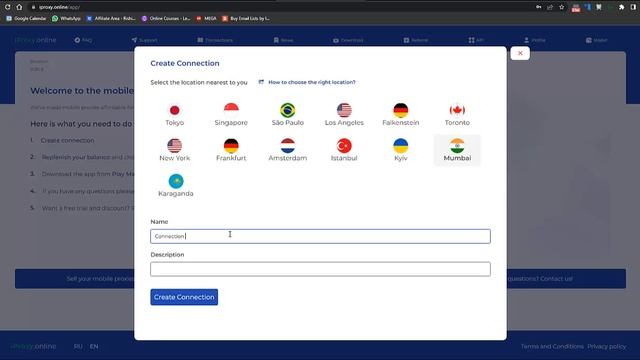Select the Istanbul Turkey flag
The height and width of the screenshot is (360, 640).
344,146
